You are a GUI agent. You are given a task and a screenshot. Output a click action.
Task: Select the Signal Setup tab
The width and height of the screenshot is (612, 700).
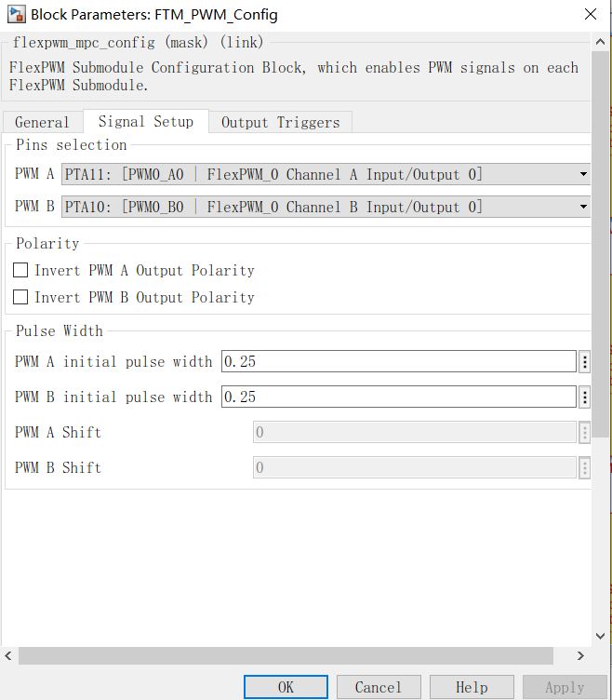coord(146,121)
